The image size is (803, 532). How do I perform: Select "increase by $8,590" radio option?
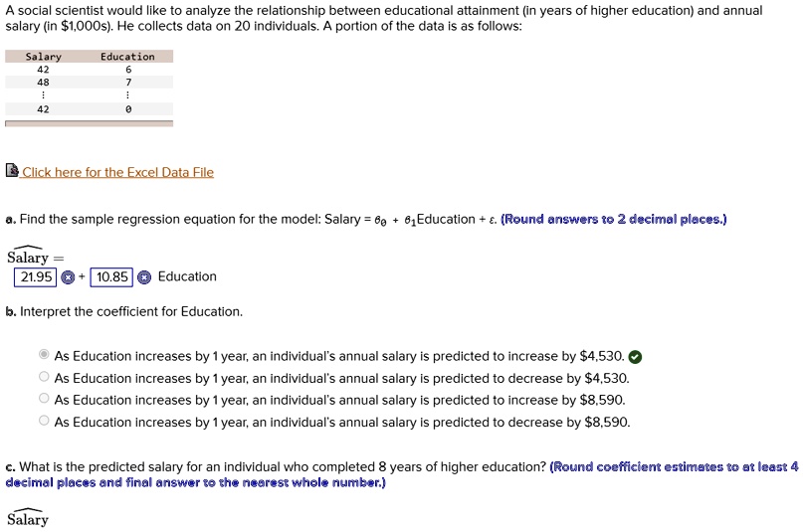(44, 400)
